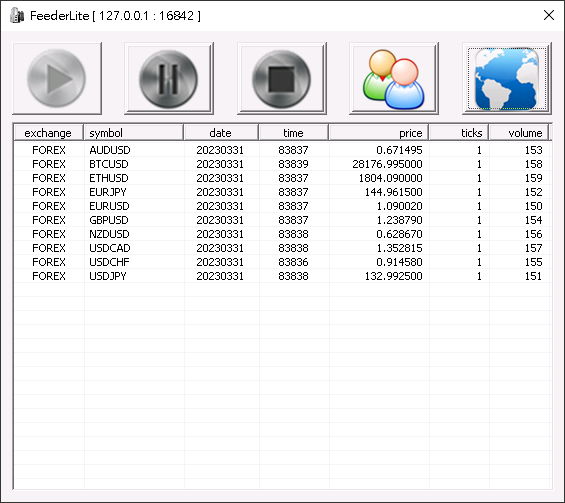Select the BTCUSD symbol row
565x503 pixels.
(282, 164)
